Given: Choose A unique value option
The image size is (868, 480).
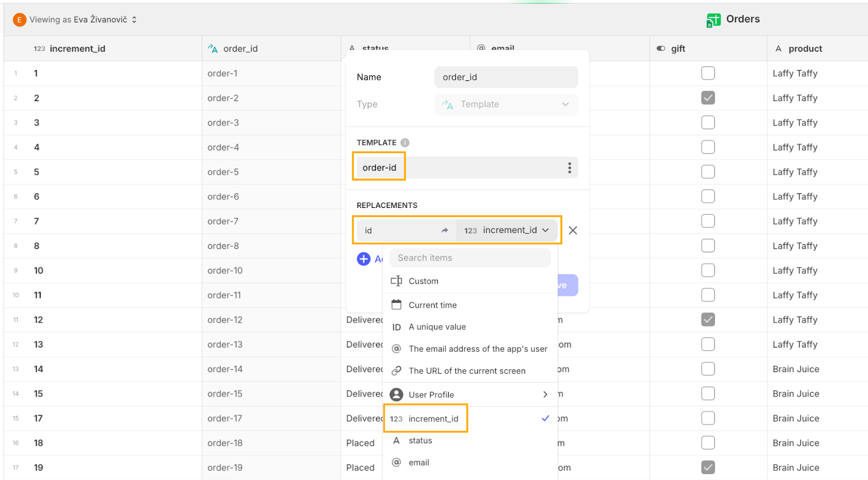Looking at the screenshot, I should point(470,327).
